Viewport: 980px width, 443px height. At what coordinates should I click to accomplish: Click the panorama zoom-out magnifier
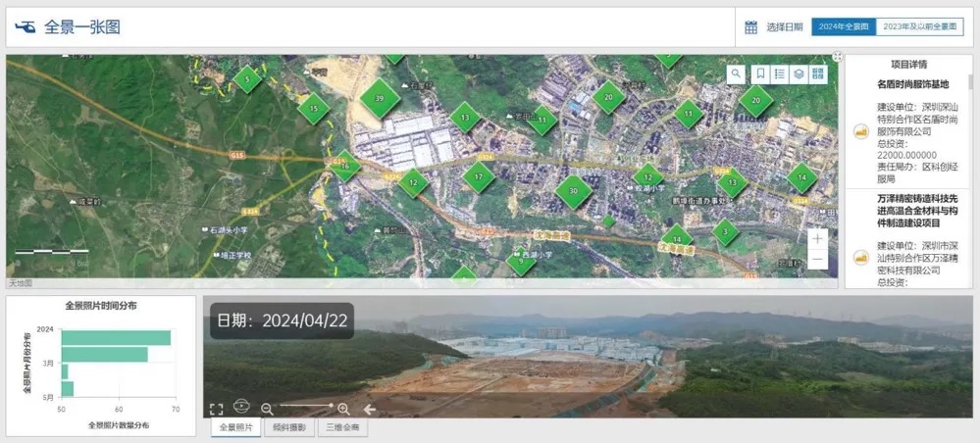267,409
